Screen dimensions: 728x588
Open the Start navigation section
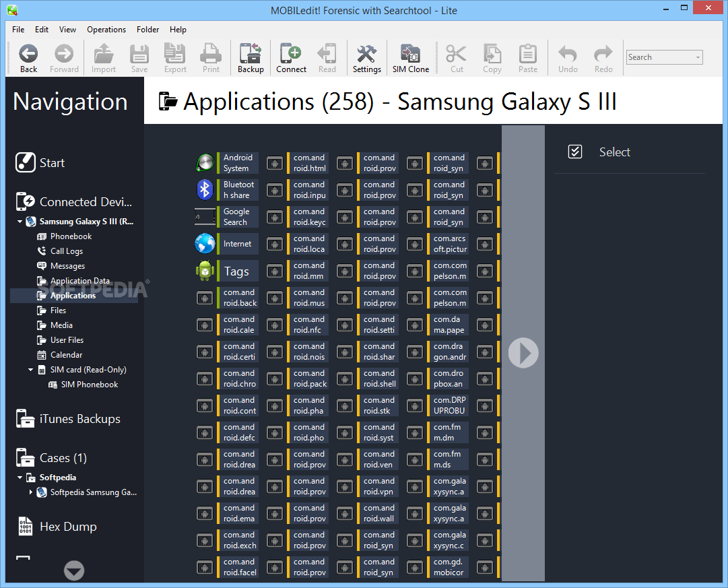[x=40, y=162]
